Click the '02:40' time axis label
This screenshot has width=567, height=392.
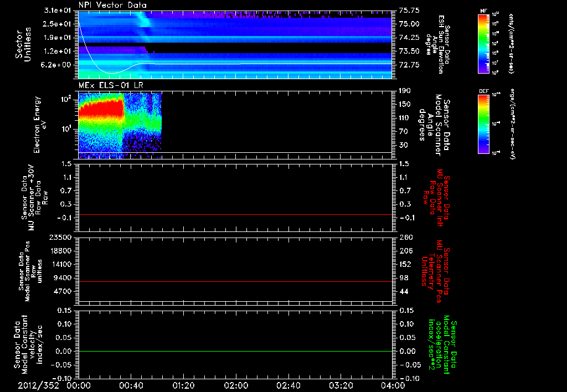[x=288, y=385]
